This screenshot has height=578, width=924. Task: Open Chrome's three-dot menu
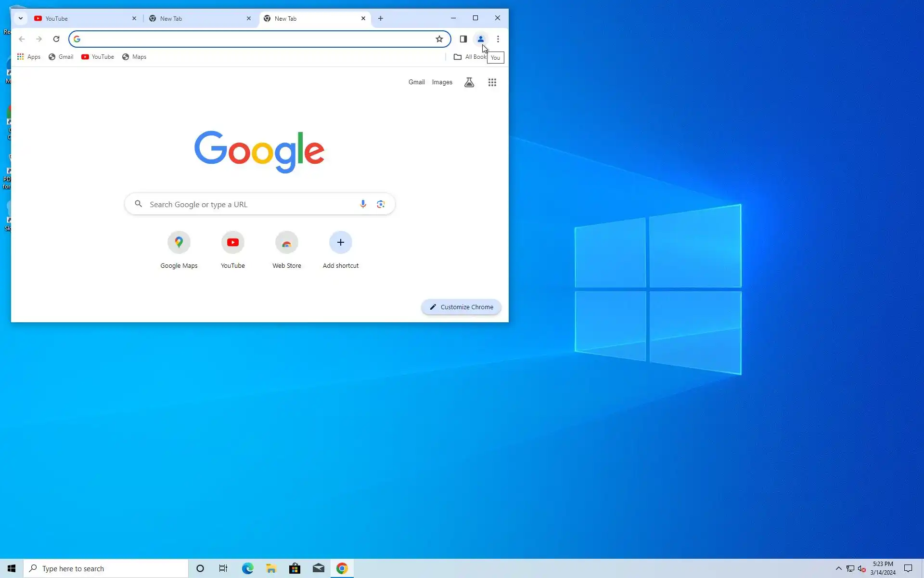(x=498, y=39)
